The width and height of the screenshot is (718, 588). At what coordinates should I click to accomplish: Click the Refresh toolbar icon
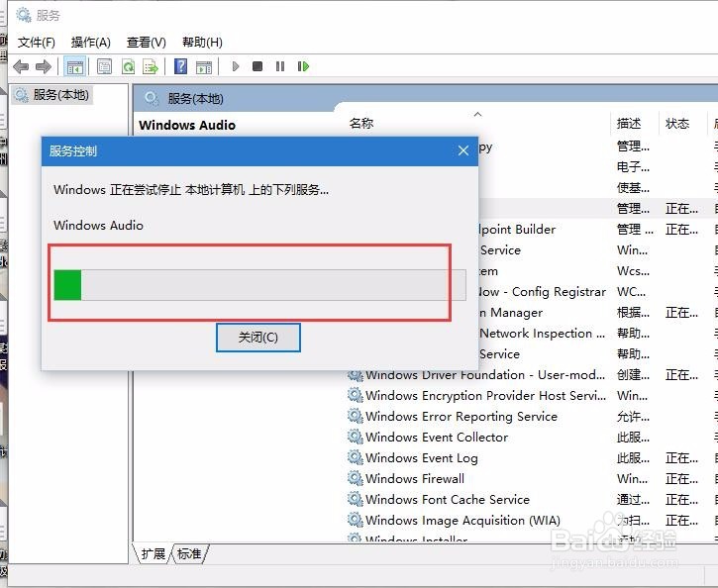pyautogui.click(x=128, y=66)
